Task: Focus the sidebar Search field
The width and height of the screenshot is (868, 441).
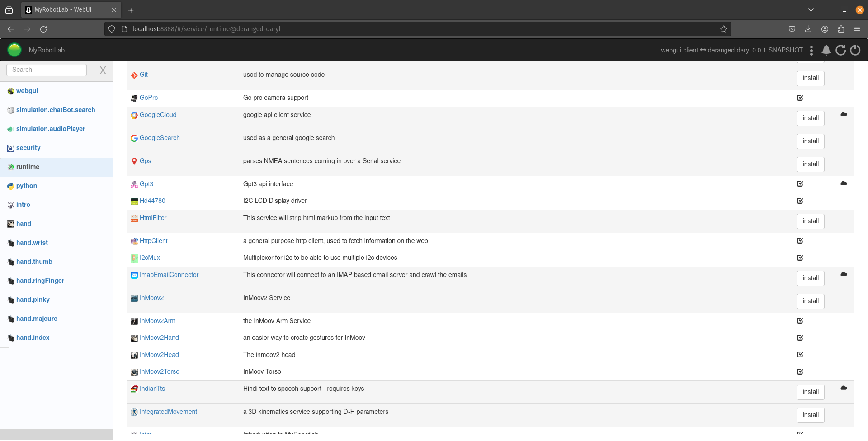Action: (47, 70)
